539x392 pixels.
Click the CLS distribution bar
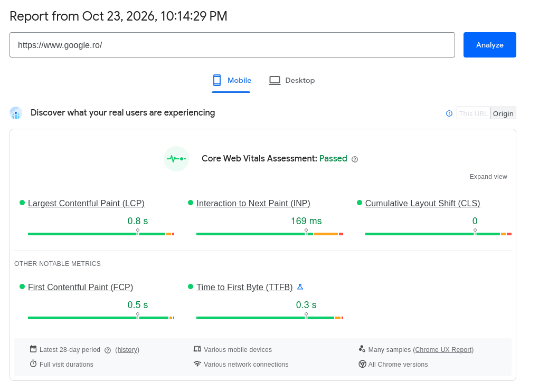click(438, 234)
